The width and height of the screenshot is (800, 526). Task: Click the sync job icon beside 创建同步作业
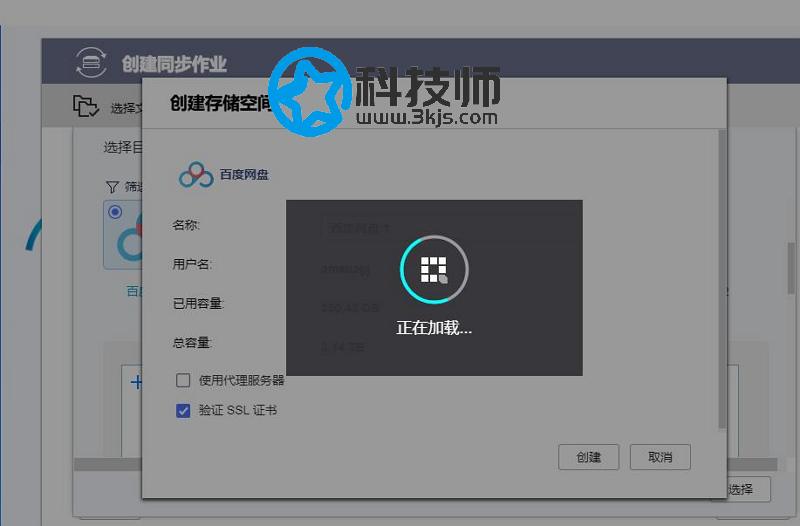coord(91,63)
